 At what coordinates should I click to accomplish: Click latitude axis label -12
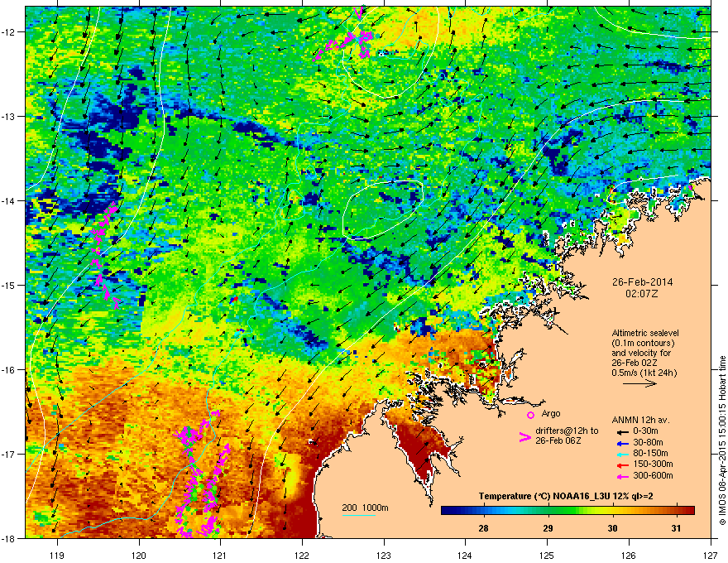(x=9, y=32)
